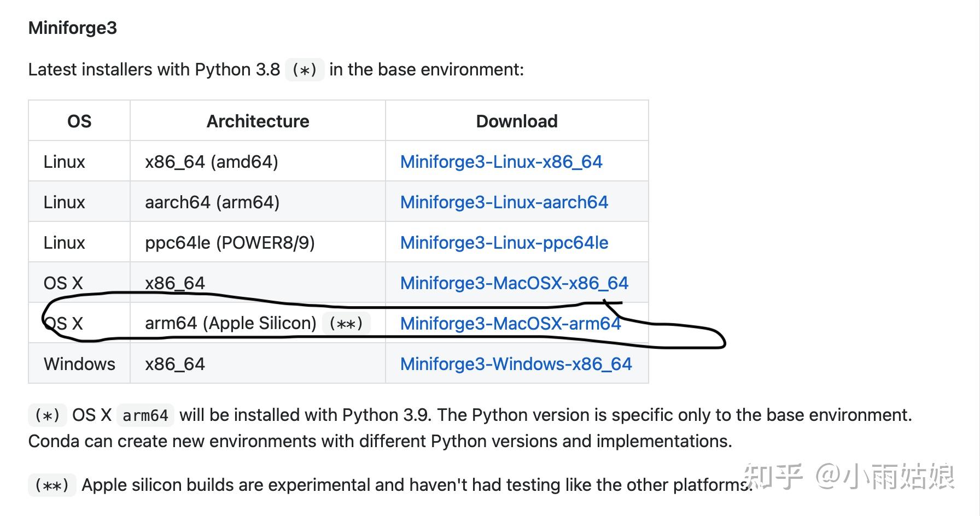The height and width of the screenshot is (516, 980).
Task: Select the aarch64 (arm64) architecture cell
Action: [212, 202]
